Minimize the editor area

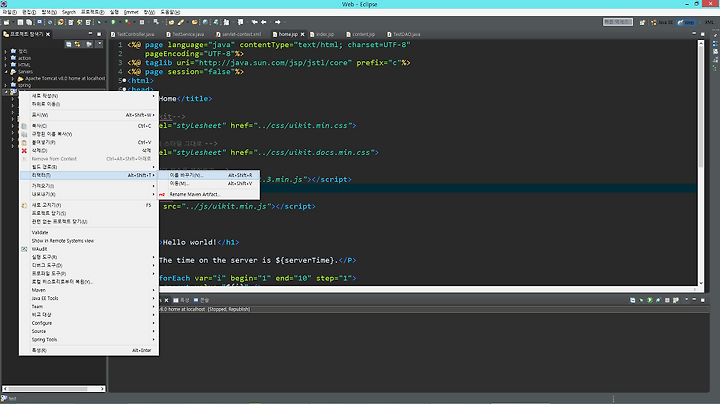(x=694, y=34)
